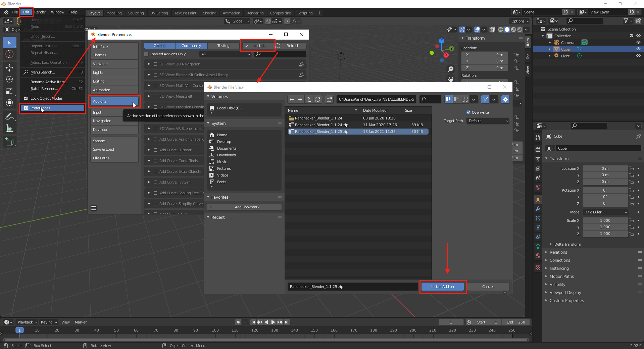Toggle Enabled Add-ons Only checkbox
Screen dimensions: 644x349
click(146, 54)
